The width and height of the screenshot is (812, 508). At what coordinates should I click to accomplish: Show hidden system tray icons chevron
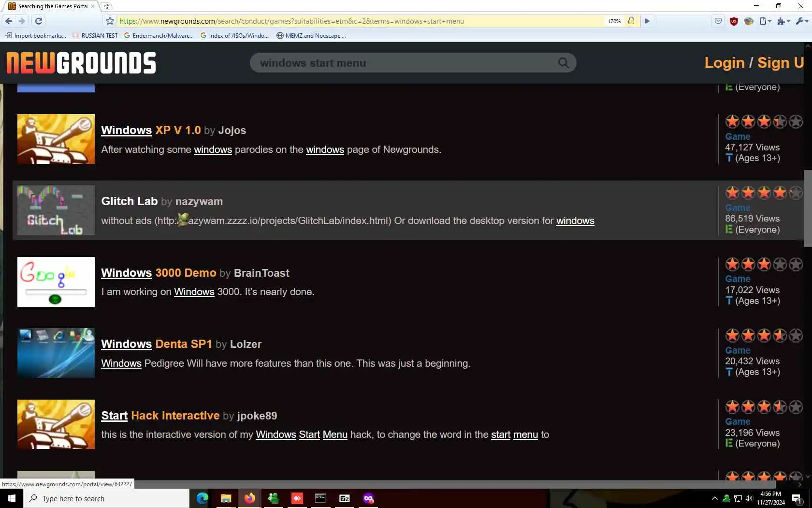click(714, 498)
